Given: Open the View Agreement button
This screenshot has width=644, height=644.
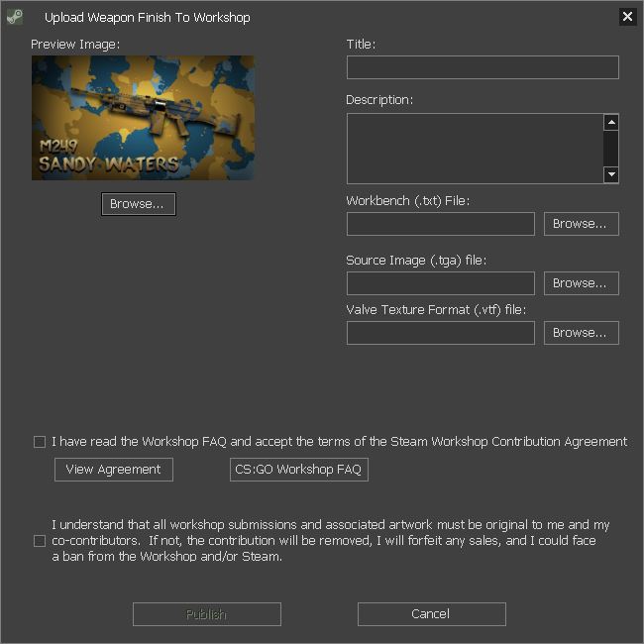Looking at the screenshot, I should (x=114, y=470).
